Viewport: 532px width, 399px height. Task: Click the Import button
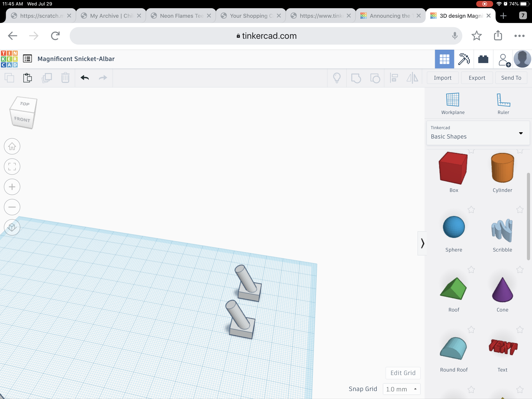[443, 78]
